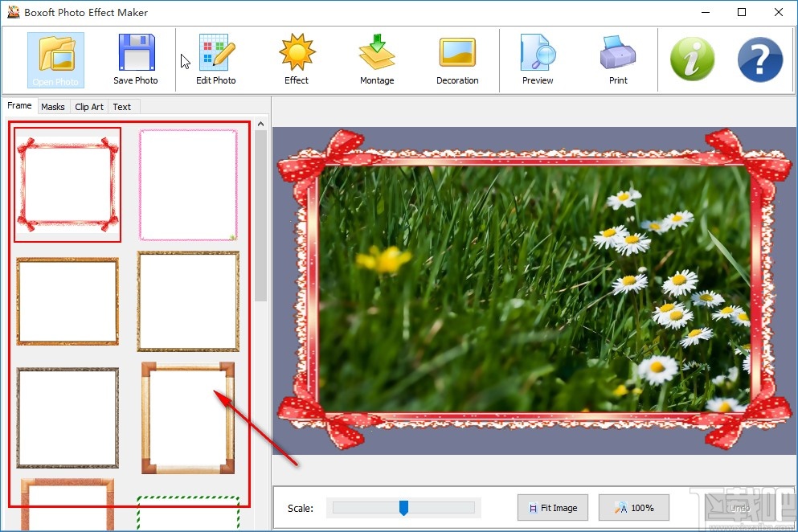Switch to the Frame tab
The height and width of the screenshot is (532, 798).
(x=19, y=105)
